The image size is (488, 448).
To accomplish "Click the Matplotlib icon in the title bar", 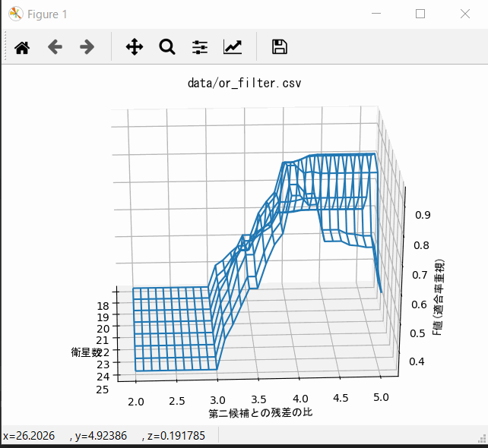I will [x=15, y=14].
